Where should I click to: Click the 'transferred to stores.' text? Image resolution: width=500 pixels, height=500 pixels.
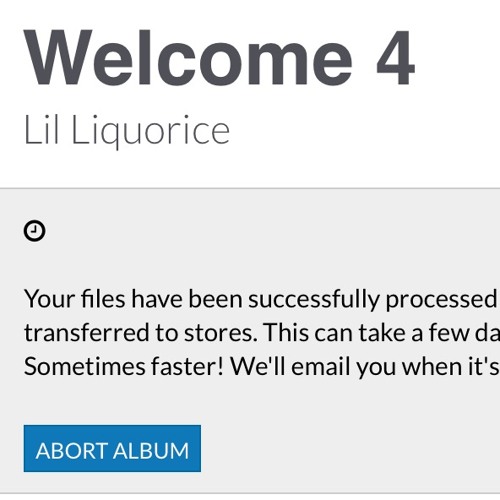[x=141, y=333]
